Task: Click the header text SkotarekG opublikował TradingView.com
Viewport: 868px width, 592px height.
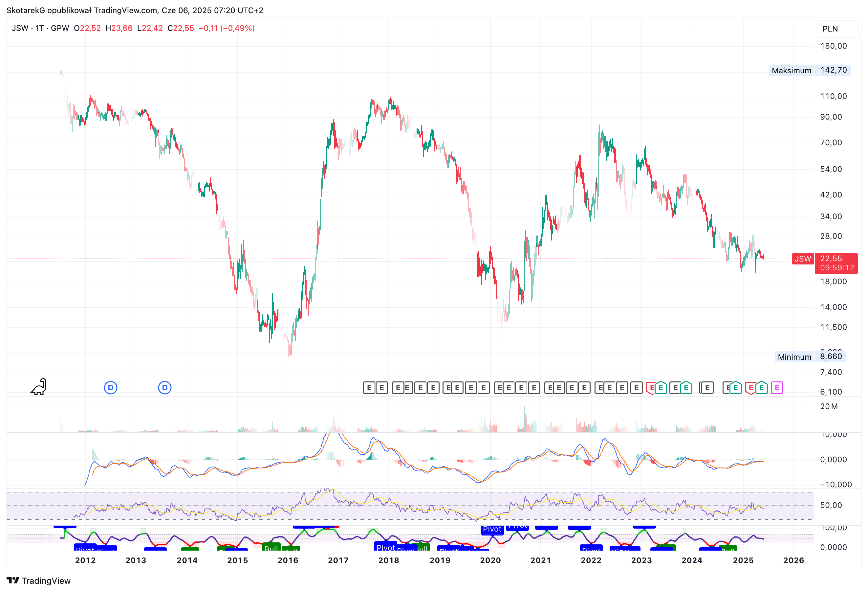Action: (x=82, y=11)
